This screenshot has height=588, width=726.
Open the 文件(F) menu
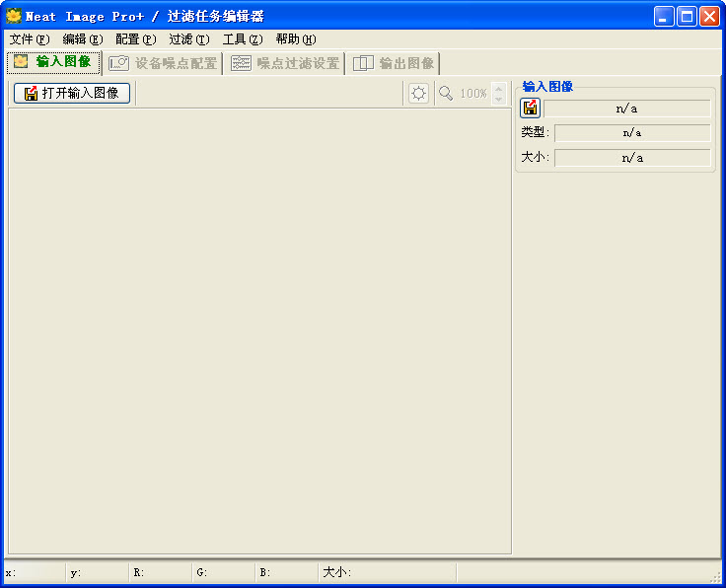point(30,39)
